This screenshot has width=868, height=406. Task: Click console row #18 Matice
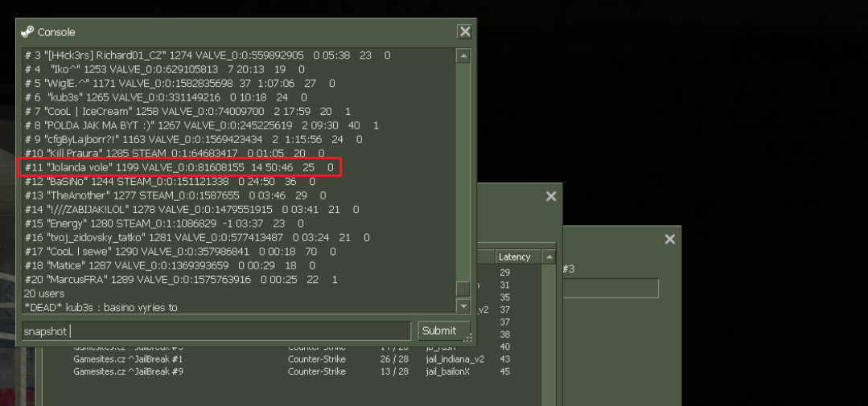tap(170, 265)
